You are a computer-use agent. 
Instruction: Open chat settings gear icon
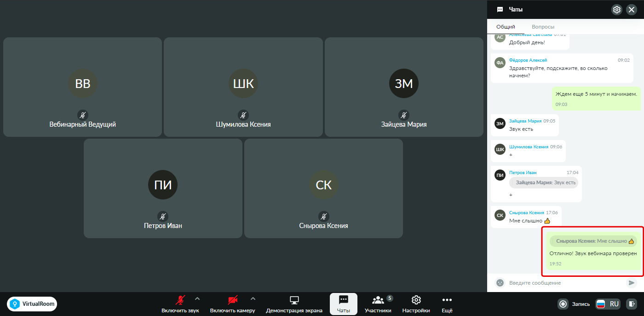[617, 9]
